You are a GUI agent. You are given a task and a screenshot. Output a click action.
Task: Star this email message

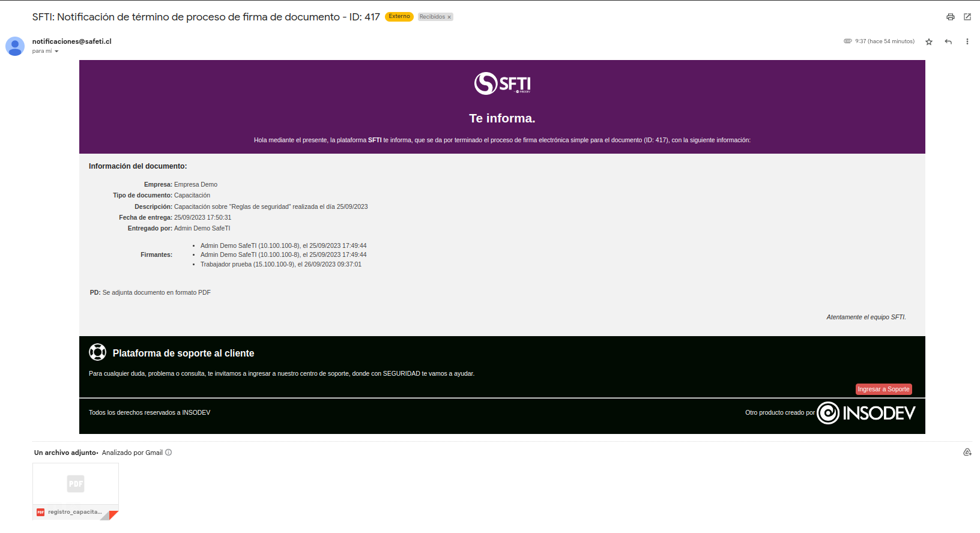929,41
